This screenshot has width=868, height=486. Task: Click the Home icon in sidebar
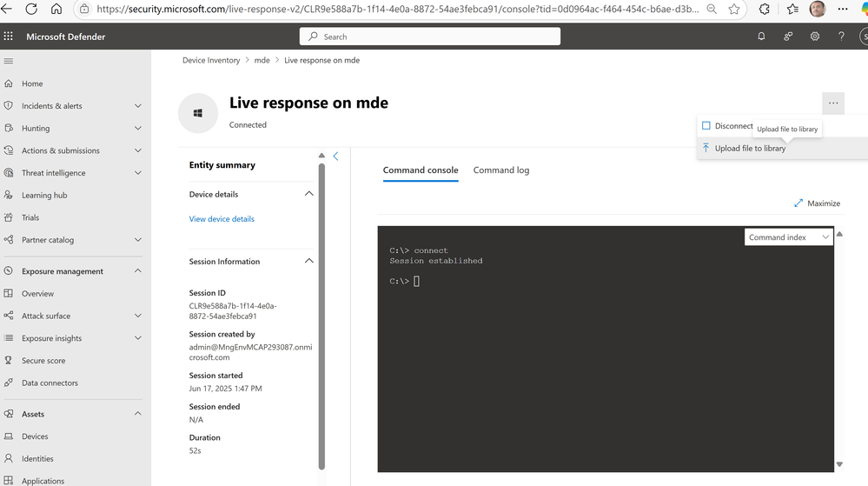[x=9, y=83]
